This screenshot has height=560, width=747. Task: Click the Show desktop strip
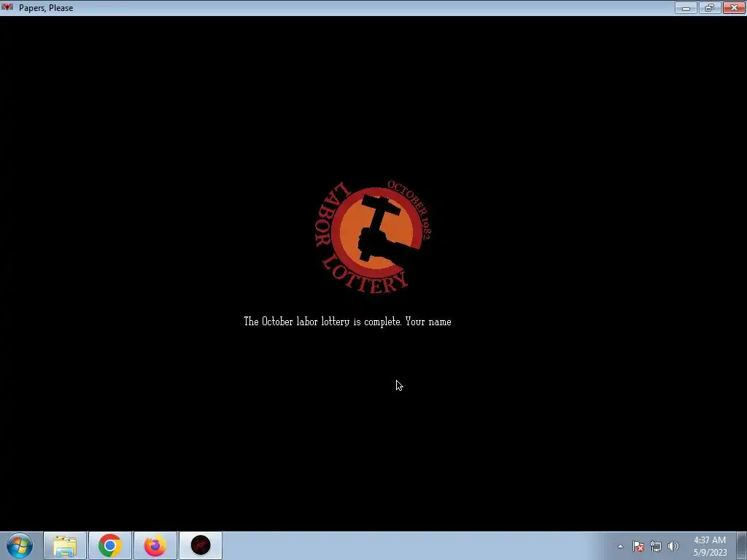click(742, 545)
